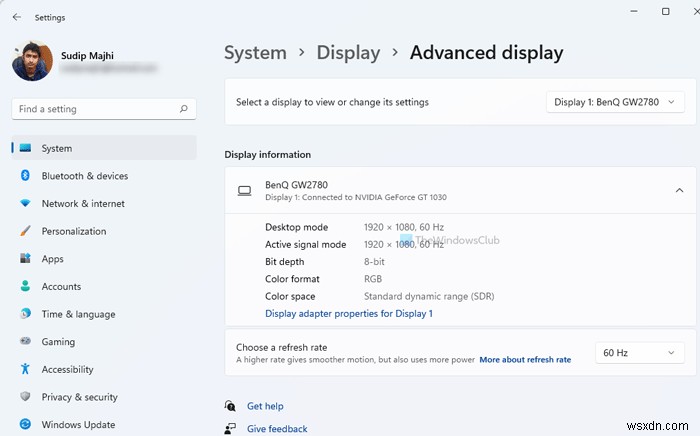Click the Network & internet wifi icon
Screen dimensions: 700x436
click(x=25, y=204)
